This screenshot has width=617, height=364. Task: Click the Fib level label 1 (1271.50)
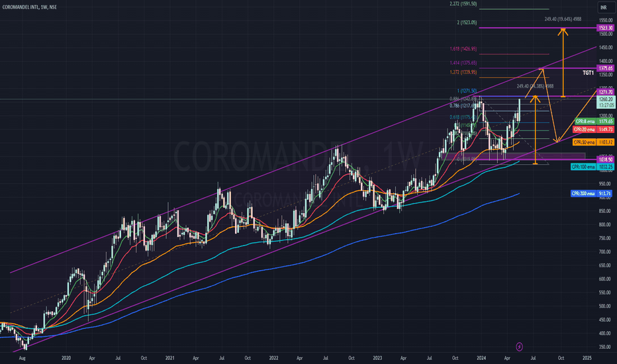click(x=467, y=91)
